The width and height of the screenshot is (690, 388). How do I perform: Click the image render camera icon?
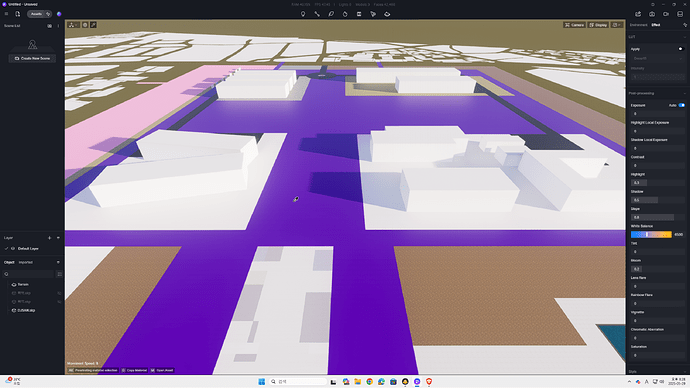click(x=652, y=14)
